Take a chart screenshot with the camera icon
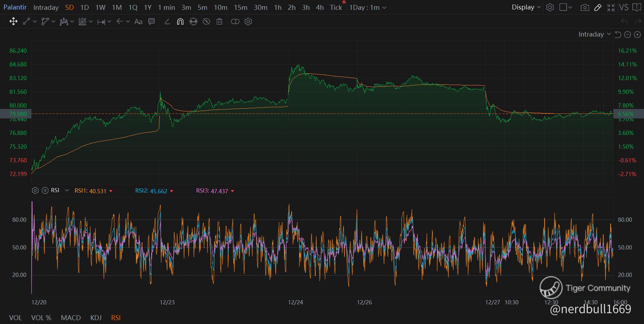 click(x=585, y=7)
